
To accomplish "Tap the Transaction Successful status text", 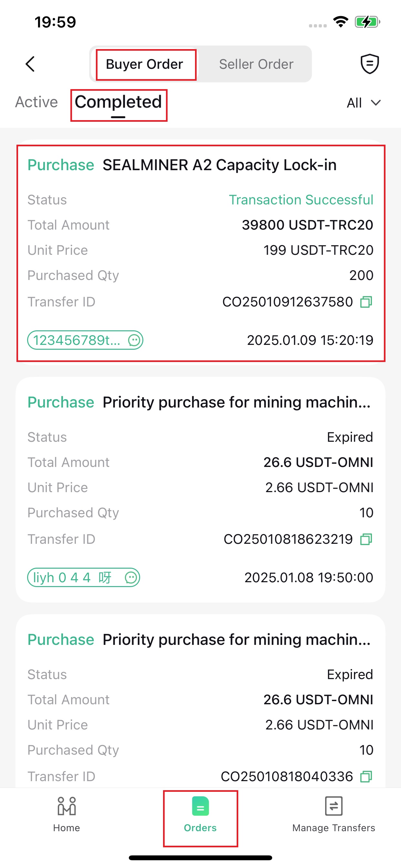I will point(301,200).
